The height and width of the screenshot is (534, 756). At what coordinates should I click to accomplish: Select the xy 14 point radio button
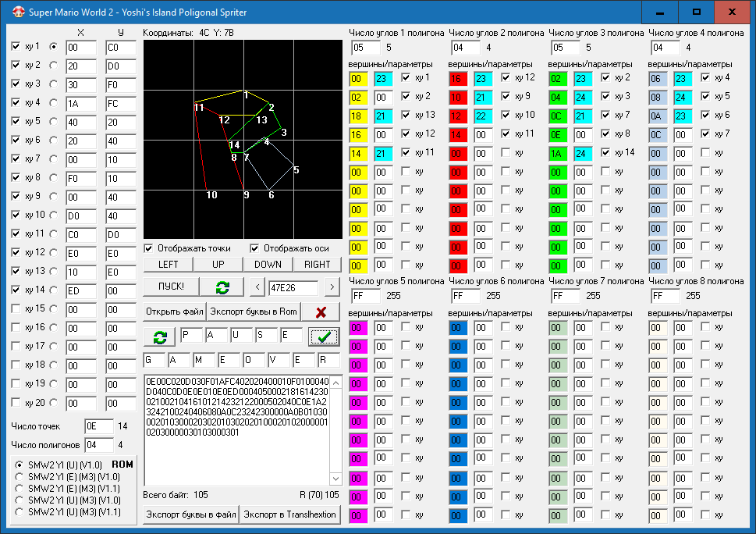54,290
